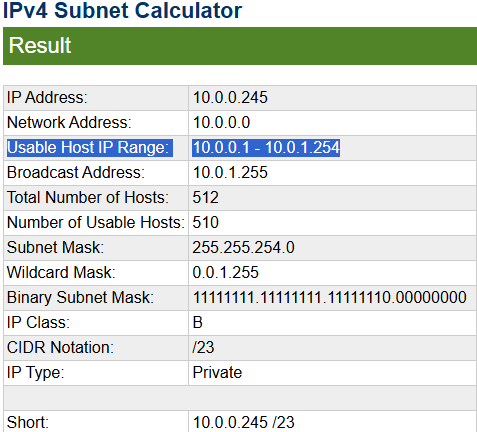Select the CIDR value /23

tap(203, 348)
